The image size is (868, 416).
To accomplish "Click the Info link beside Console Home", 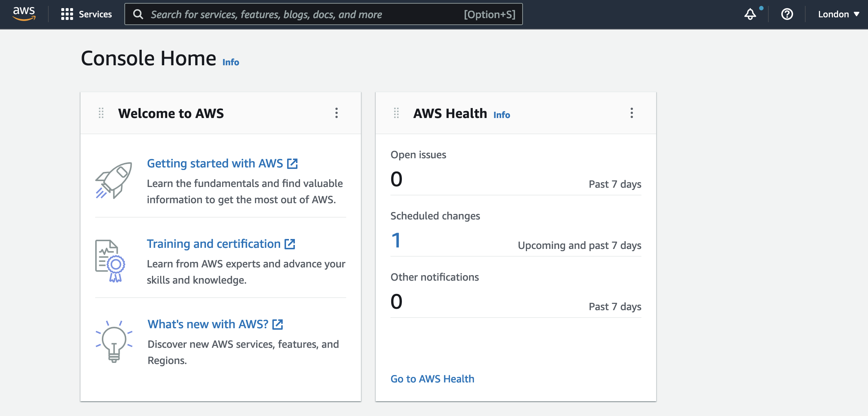I will tap(230, 62).
